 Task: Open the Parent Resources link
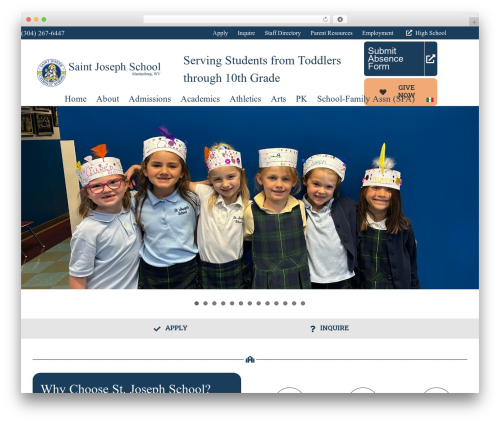(x=331, y=33)
